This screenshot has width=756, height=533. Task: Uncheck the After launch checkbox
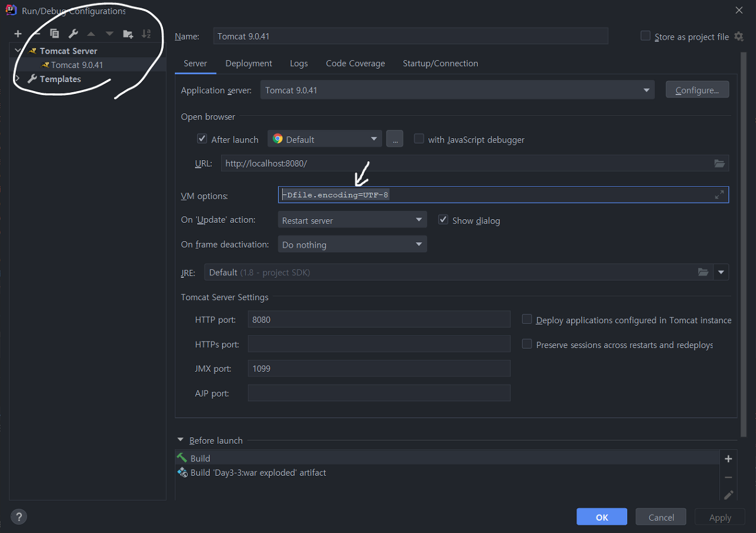pos(201,139)
